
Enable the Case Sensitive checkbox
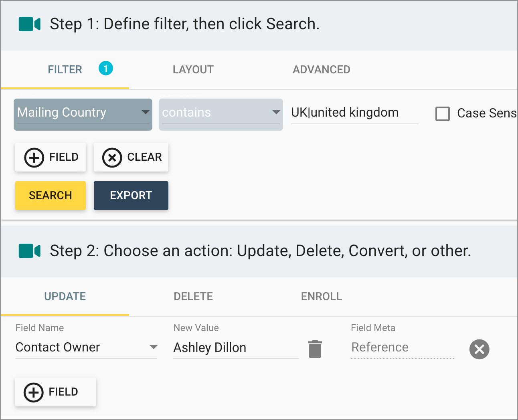[x=442, y=114]
